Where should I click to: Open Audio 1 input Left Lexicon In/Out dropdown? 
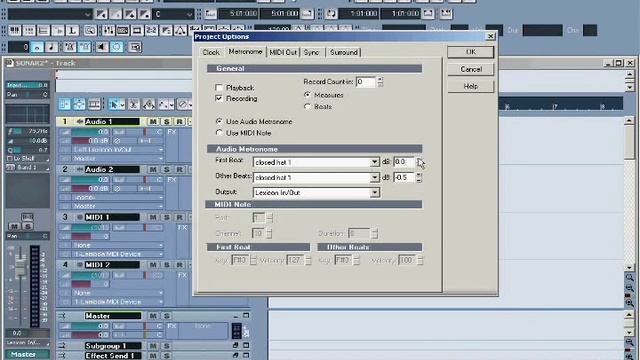pyautogui.click(x=118, y=150)
